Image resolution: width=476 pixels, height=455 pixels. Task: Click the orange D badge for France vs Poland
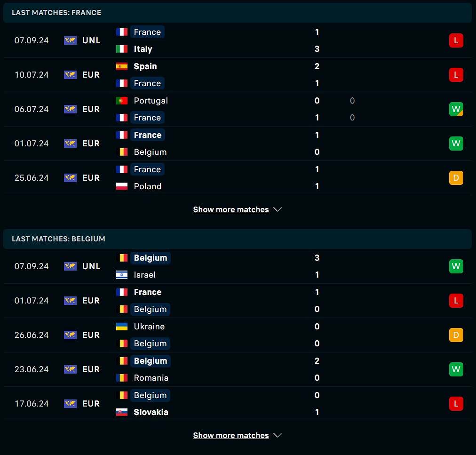point(456,178)
